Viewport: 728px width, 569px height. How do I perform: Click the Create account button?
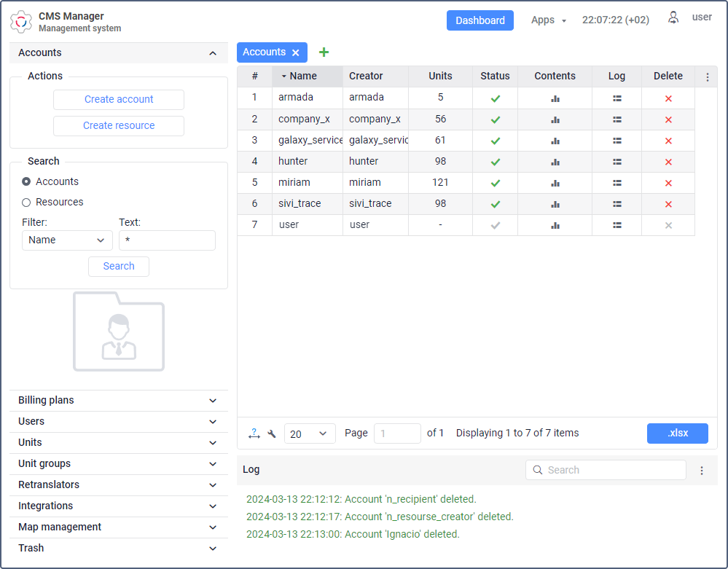click(x=119, y=99)
